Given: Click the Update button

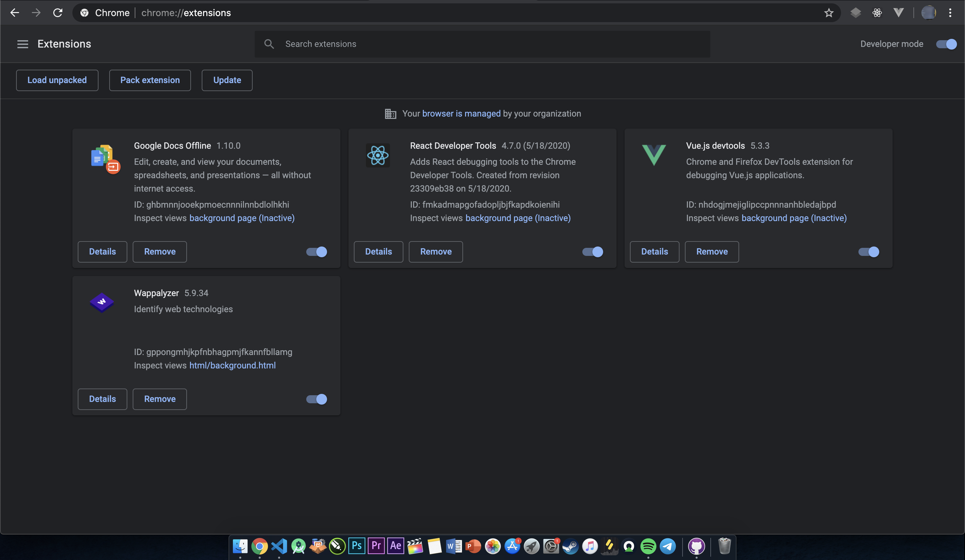Looking at the screenshot, I should point(227,80).
